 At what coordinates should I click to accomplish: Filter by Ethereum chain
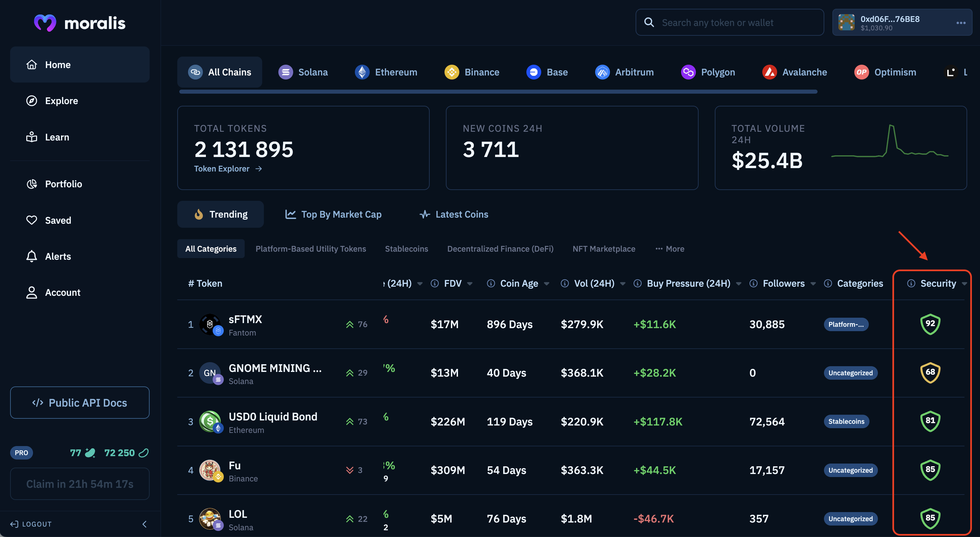(386, 72)
